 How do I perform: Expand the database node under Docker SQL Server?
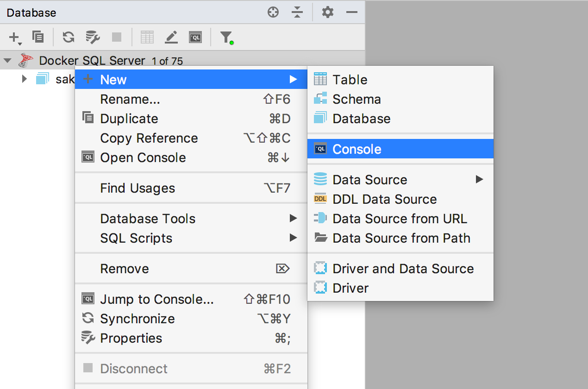25,79
